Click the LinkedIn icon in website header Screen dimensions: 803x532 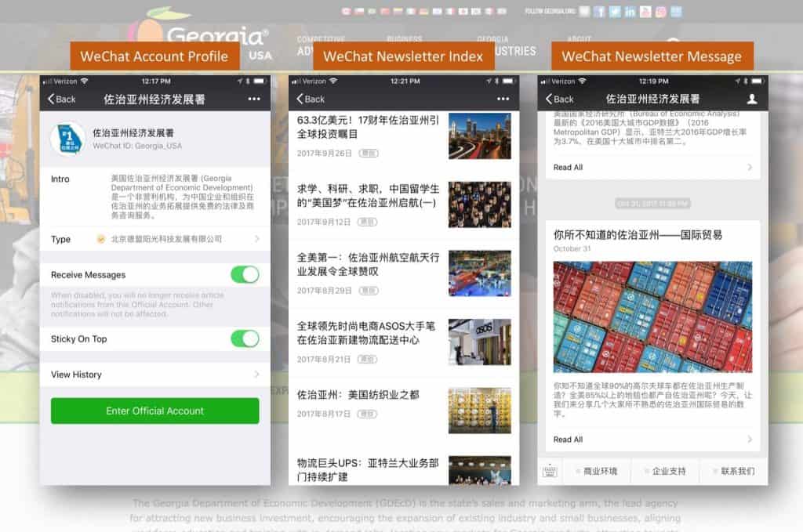(x=630, y=12)
